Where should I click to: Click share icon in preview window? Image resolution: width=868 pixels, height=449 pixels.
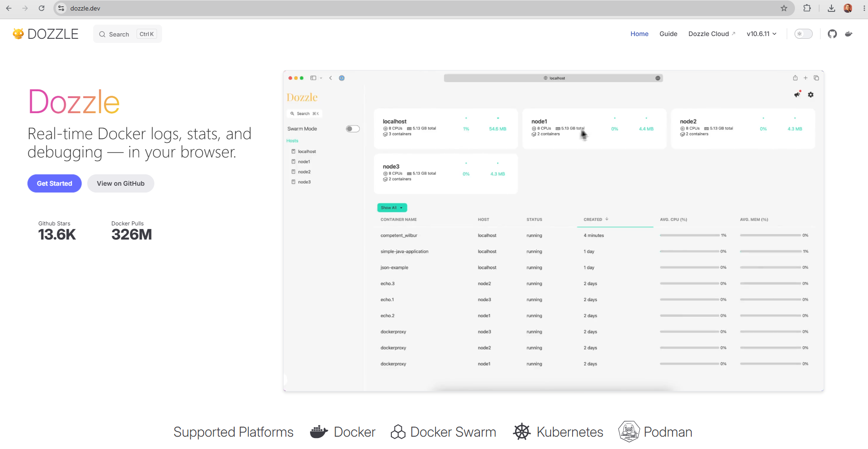coord(795,78)
